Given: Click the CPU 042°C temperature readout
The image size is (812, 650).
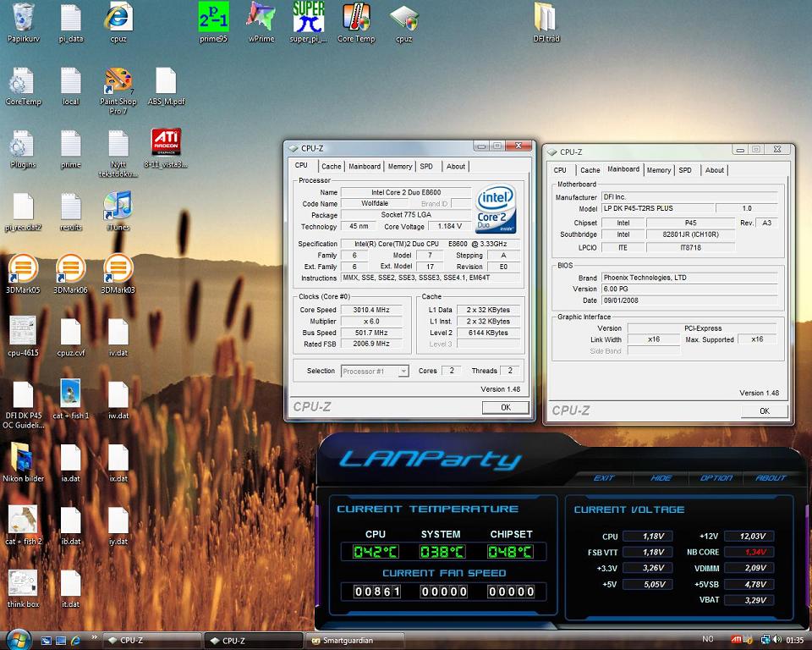Looking at the screenshot, I should 376,552.
